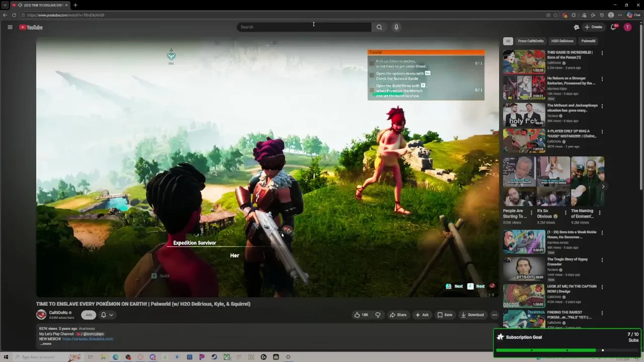This screenshot has width=644, height=362.
Task: Open options for Born into a Weak Noble House
Action: (x=602, y=233)
